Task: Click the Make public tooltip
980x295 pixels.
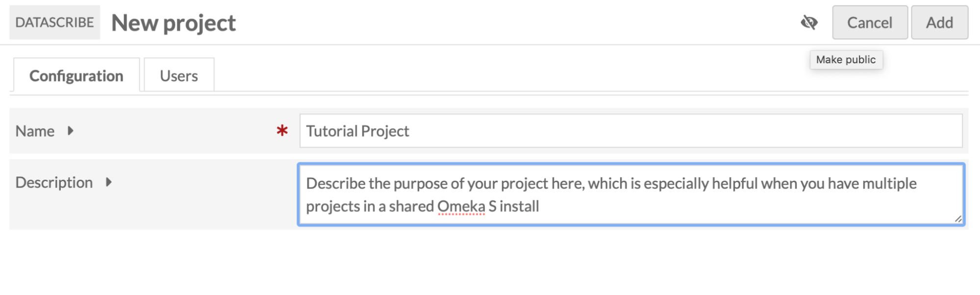Action: point(846,59)
